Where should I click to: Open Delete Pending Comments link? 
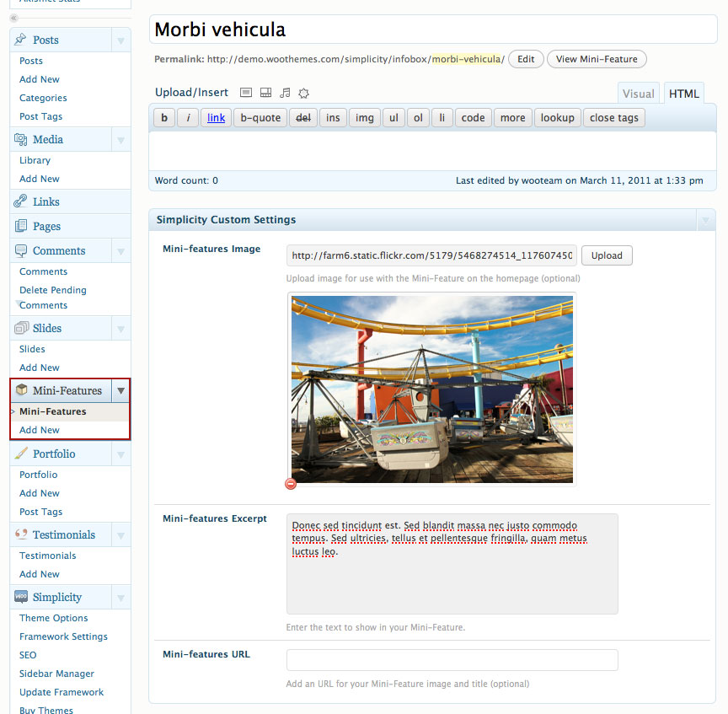point(53,298)
